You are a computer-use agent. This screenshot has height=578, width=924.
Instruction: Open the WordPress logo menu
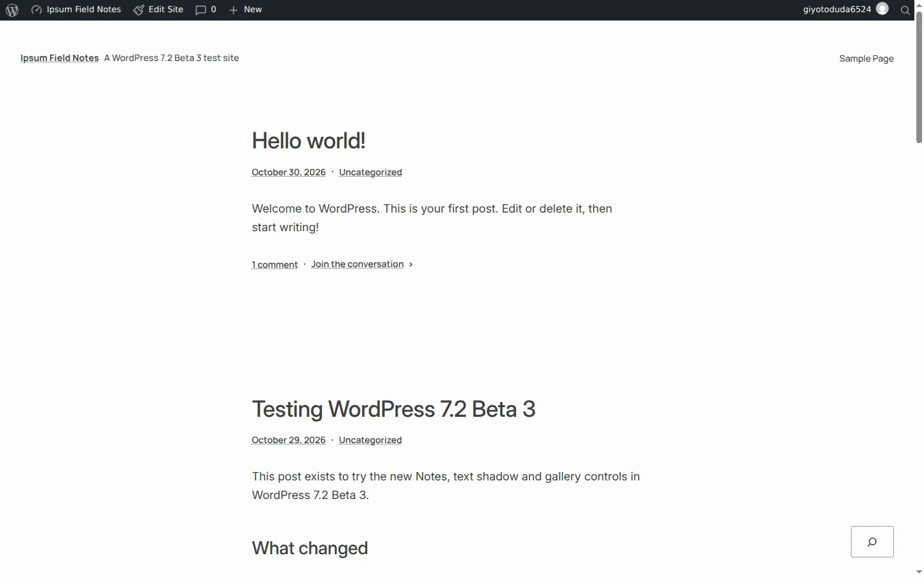pyautogui.click(x=12, y=10)
